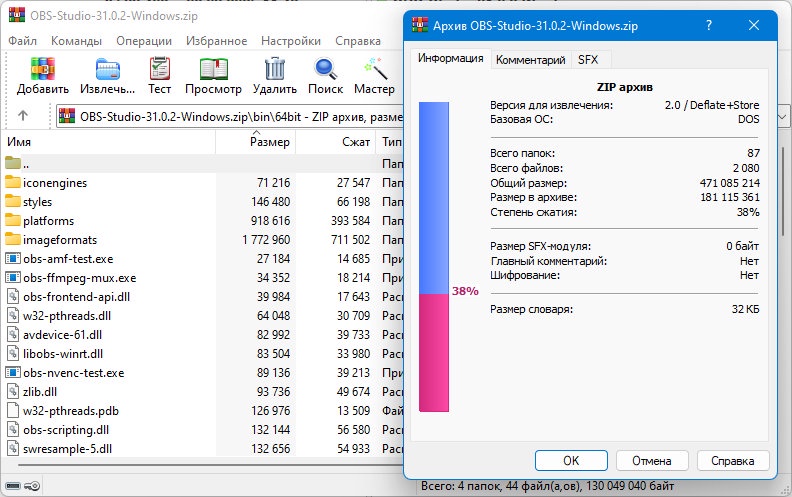Image resolution: width=792 pixels, height=497 pixels.
Task: Sort by the Сжат column header
Action: click(x=336, y=142)
